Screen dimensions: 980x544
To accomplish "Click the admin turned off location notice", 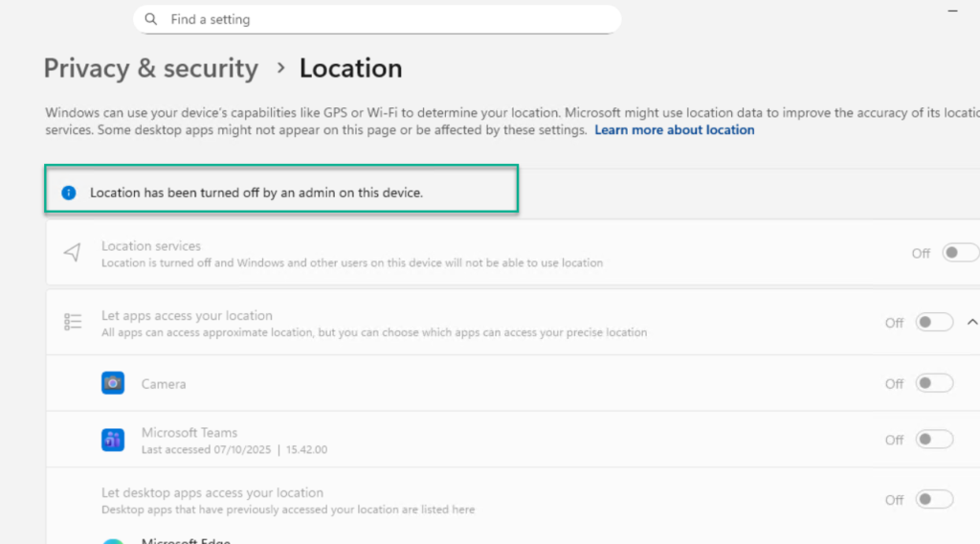I will (256, 193).
